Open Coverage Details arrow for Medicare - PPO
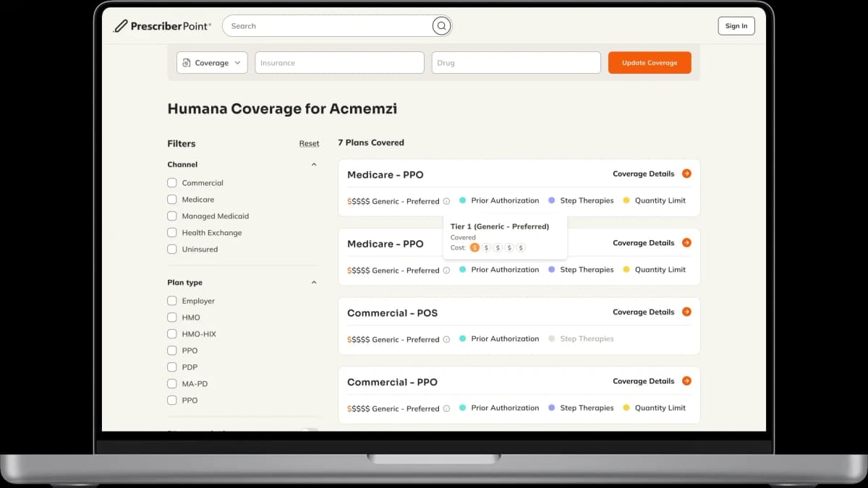This screenshot has width=868, height=488. (x=686, y=174)
